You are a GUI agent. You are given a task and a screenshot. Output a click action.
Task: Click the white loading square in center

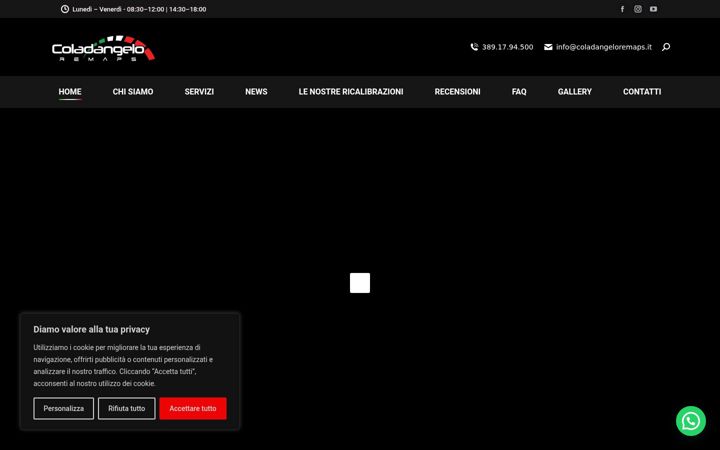pyautogui.click(x=360, y=283)
